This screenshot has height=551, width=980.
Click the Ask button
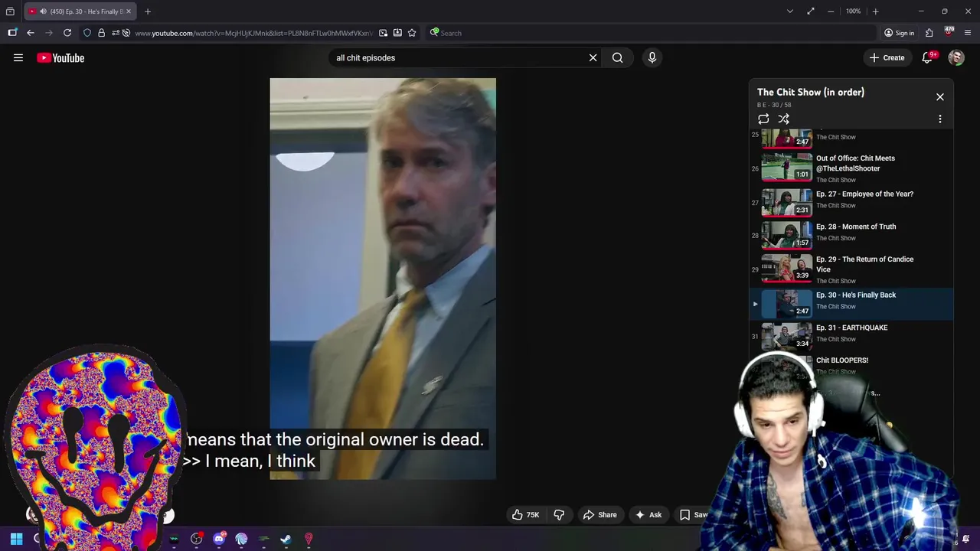click(648, 515)
